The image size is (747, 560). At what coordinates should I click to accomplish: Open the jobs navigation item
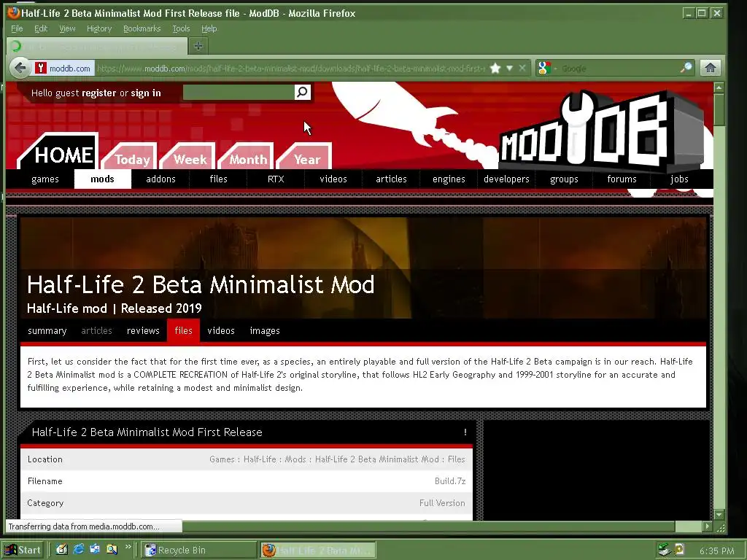679,179
